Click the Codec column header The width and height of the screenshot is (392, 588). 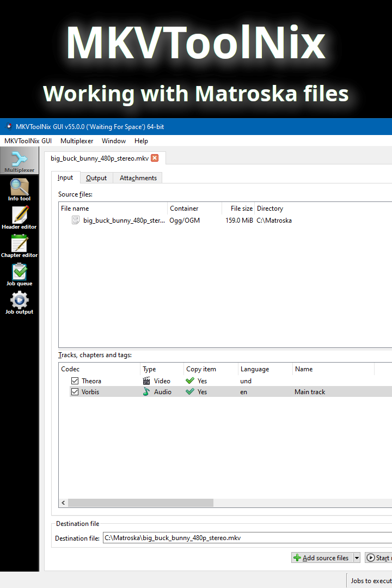[x=100, y=369]
